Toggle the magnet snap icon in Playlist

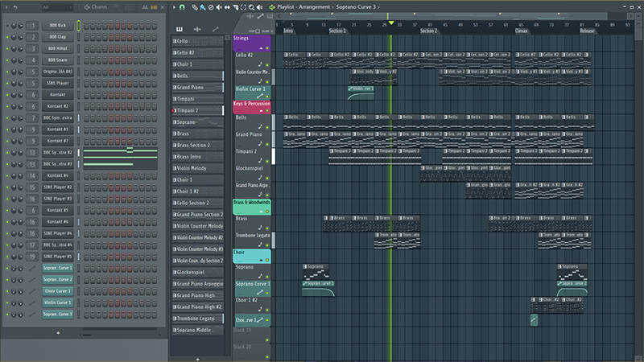pyautogui.click(x=182, y=7)
